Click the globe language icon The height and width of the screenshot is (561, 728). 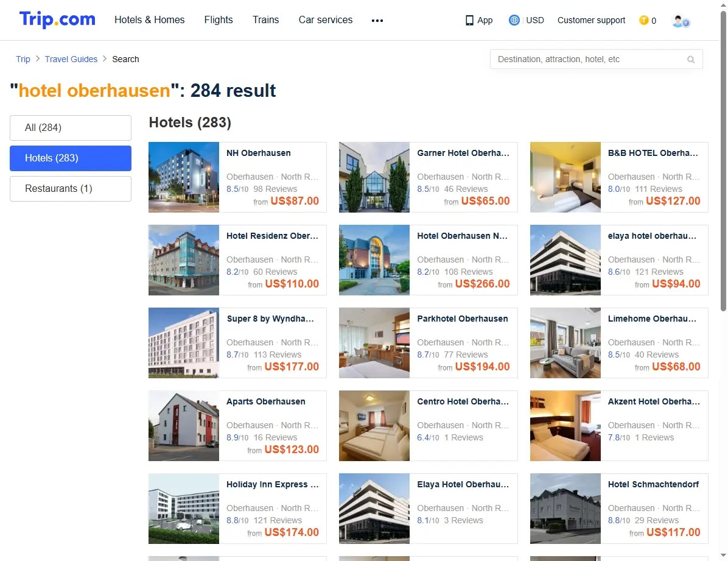[514, 20]
